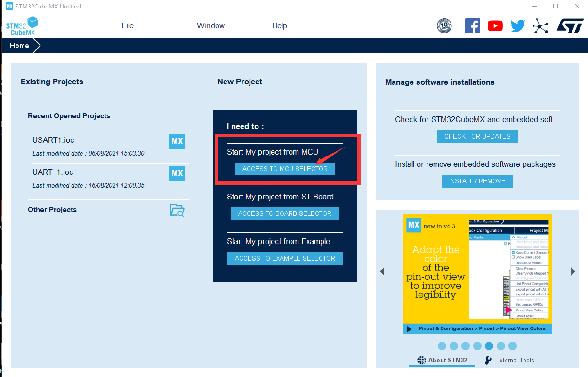Click ACCESS TO BOARD SELECTOR button
Image resolution: width=588 pixels, height=377 pixels.
pos(285,213)
